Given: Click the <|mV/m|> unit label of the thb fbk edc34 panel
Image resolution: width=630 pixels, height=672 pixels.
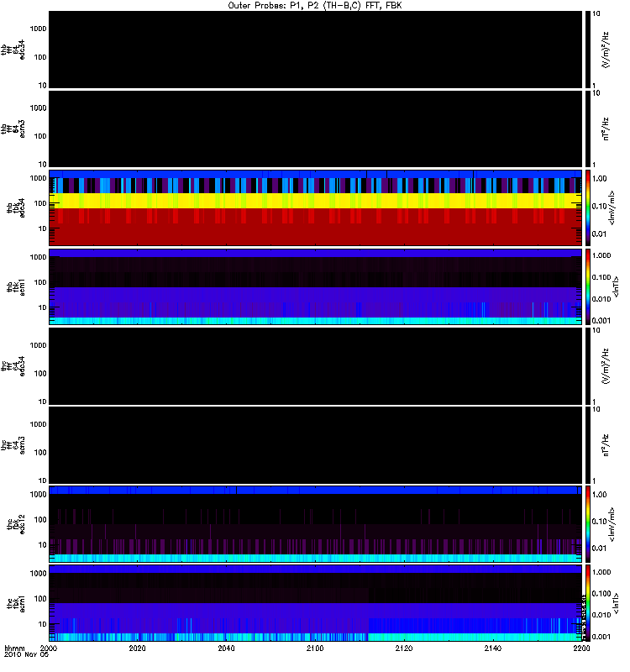Looking at the screenshot, I should coord(612,207).
